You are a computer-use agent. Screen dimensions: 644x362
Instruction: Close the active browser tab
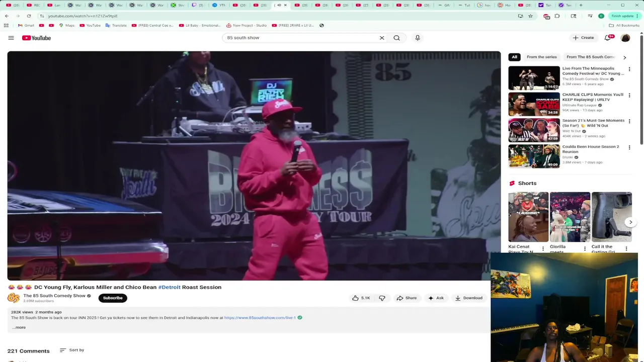click(x=286, y=5)
